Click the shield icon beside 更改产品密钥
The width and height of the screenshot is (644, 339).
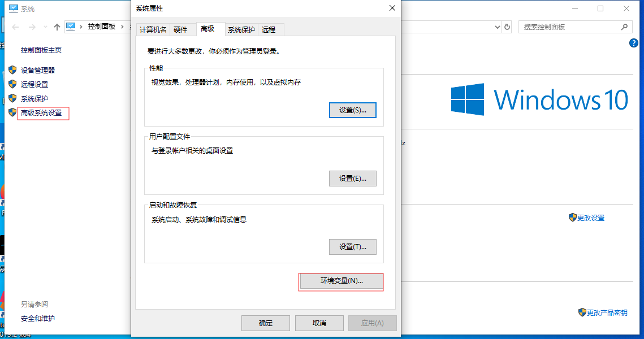(x=582, y=312)
